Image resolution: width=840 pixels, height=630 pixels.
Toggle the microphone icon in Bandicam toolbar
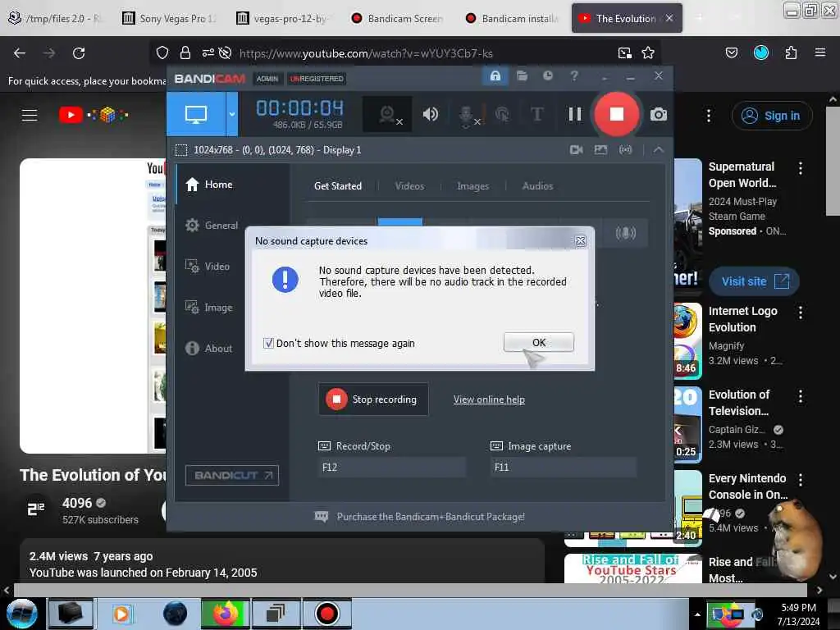467,114
